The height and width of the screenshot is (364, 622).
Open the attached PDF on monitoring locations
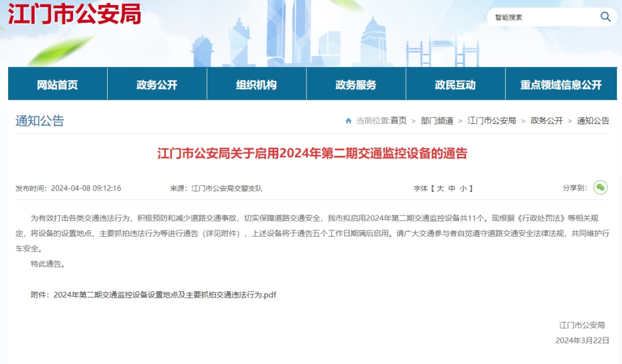click(x=165, y=294)
